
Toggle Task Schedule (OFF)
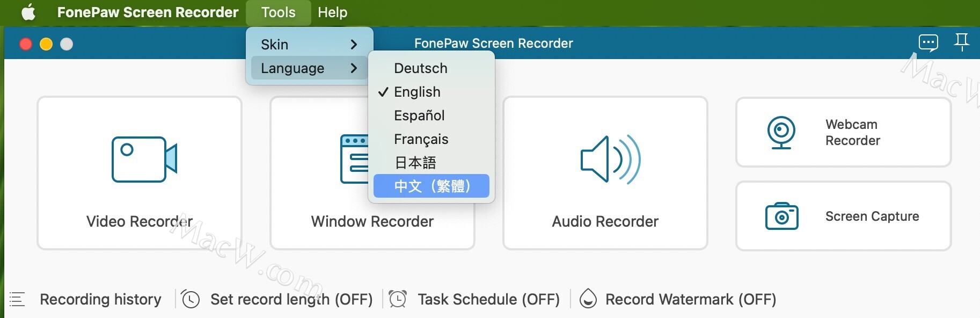tap(489, 299)
